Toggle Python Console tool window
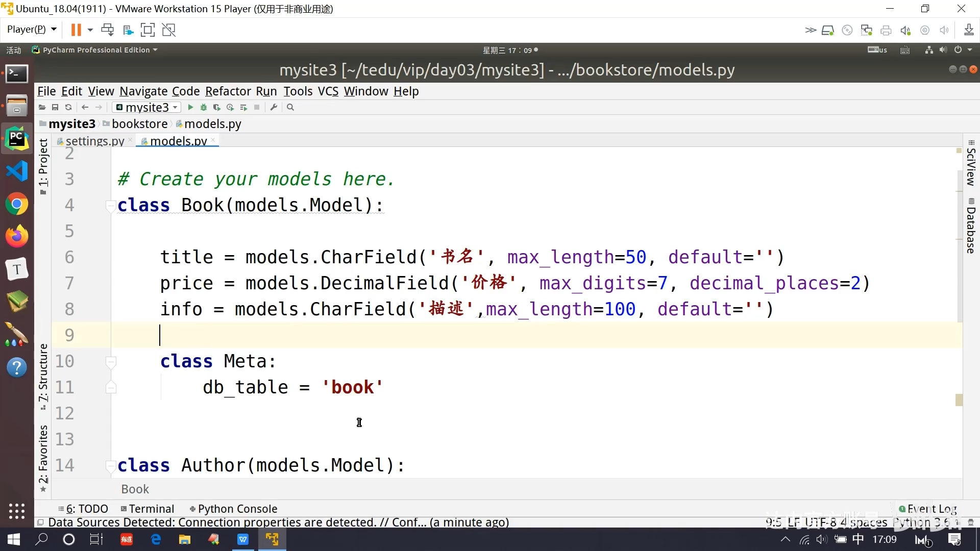The height and width of the screenshot is (551, 980). tap(233, 509)
